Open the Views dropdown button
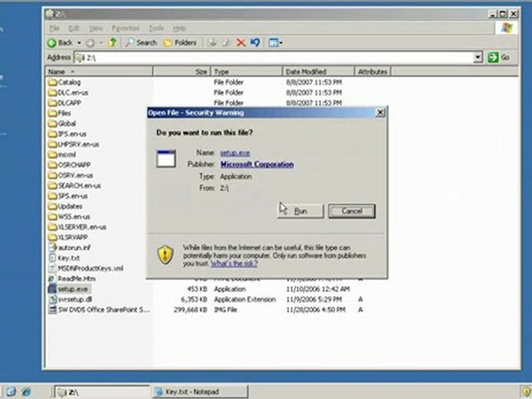Viewport: 532px width, 399px height. click(275, 43)
